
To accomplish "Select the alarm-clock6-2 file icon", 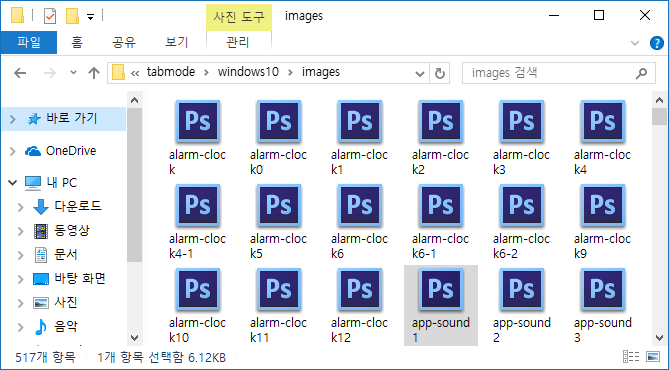I will point(522,205).
